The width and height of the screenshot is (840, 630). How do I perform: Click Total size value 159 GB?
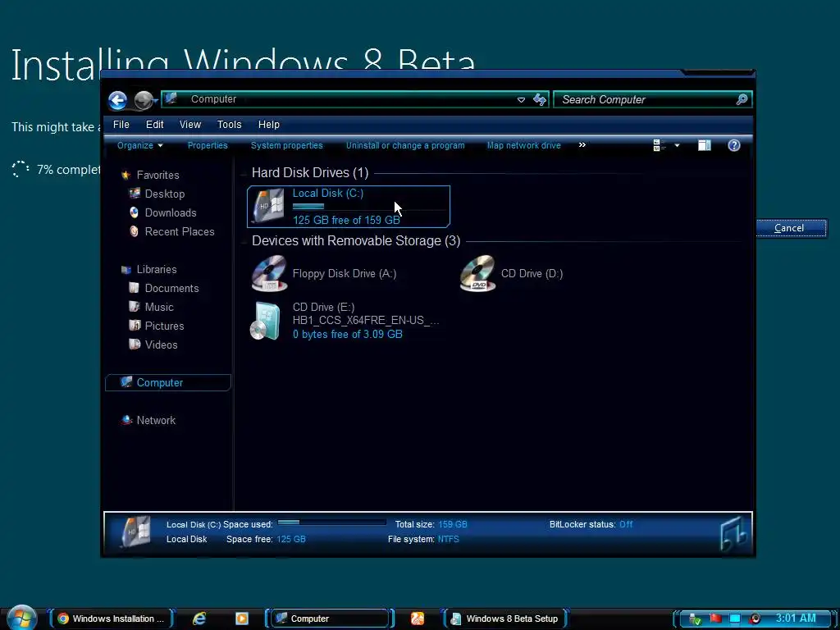click(x=453, y=524)
